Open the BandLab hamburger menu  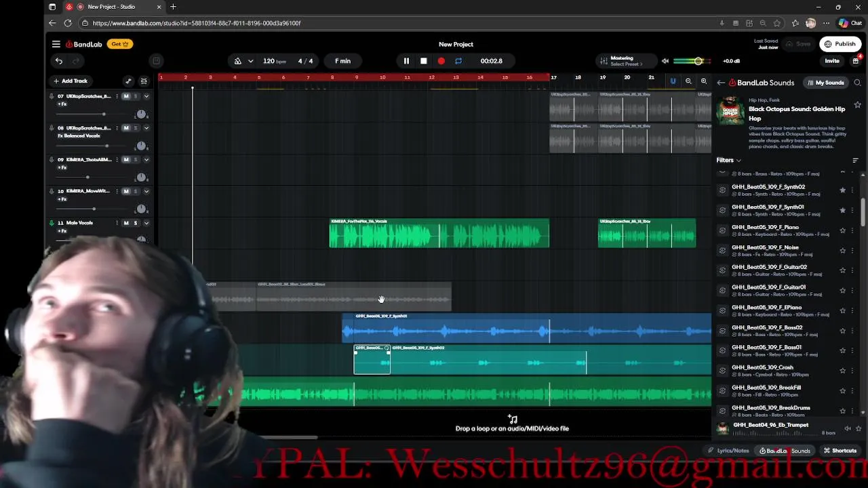tap(56, 44)
